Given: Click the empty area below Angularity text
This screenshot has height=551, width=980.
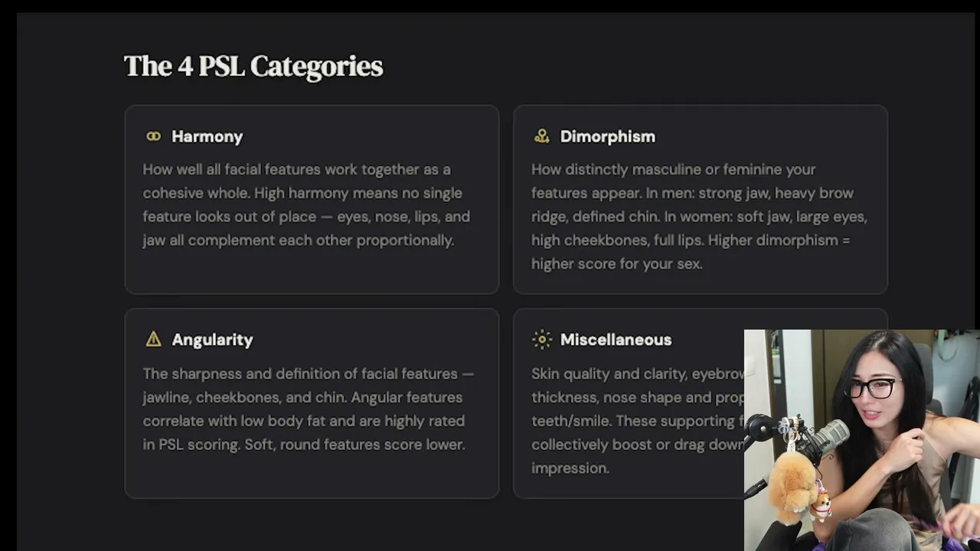Looking at the screenshot, I should point(312,474).
